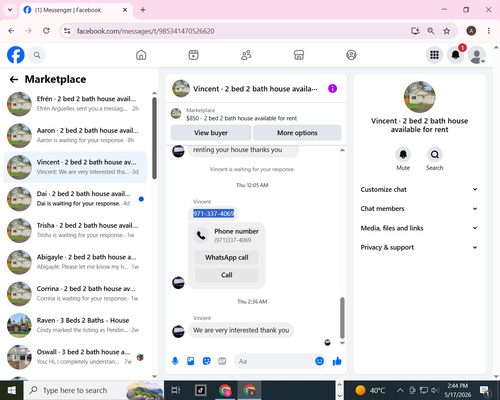500x400 pixels.
Task: Click the phone icon in phone number card
Action: [x=201, y=235]
